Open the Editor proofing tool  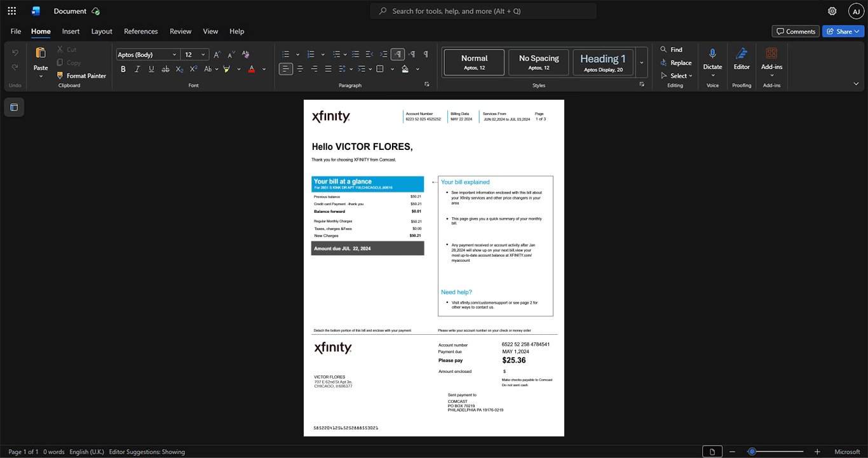click(x=742, y=59)
